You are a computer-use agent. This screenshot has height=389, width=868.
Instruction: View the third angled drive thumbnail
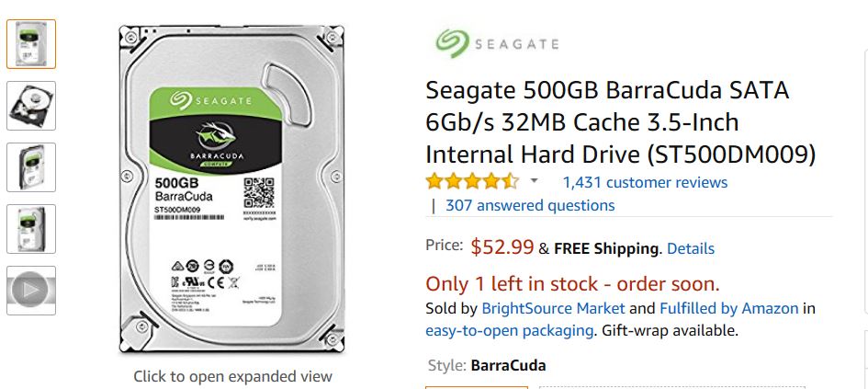click(x=31, y=167)
